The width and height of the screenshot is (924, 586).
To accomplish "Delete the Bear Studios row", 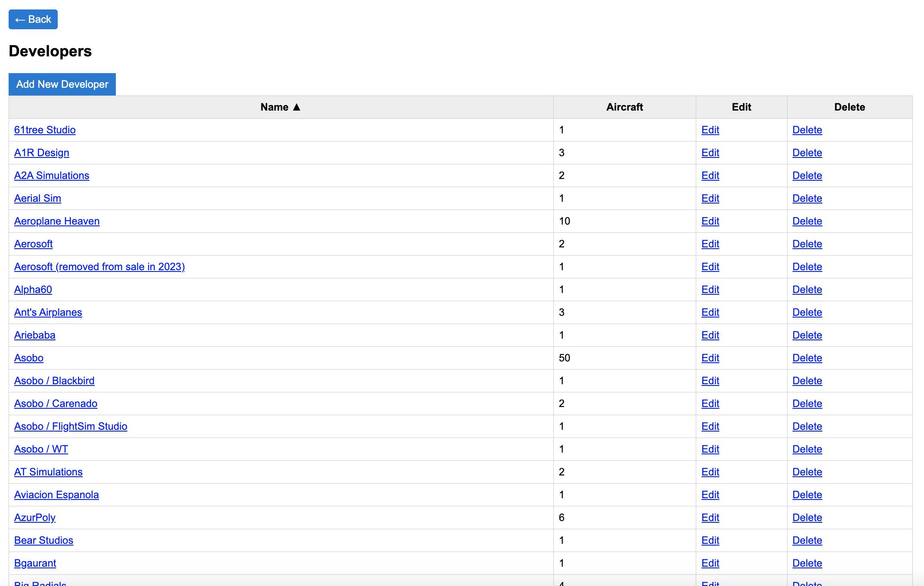I will click(x=807, y=540).
